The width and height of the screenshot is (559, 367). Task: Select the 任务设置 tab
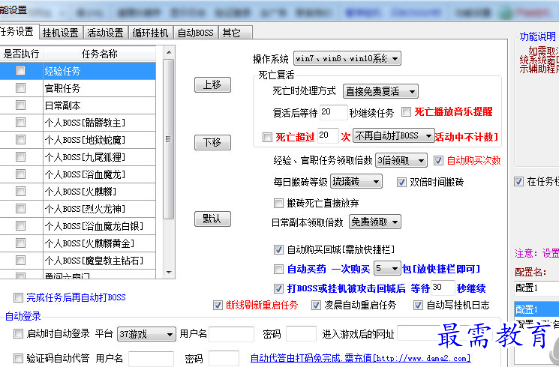18,31
